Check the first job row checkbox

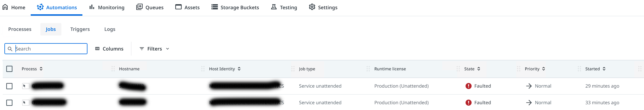tap(9, 86)
